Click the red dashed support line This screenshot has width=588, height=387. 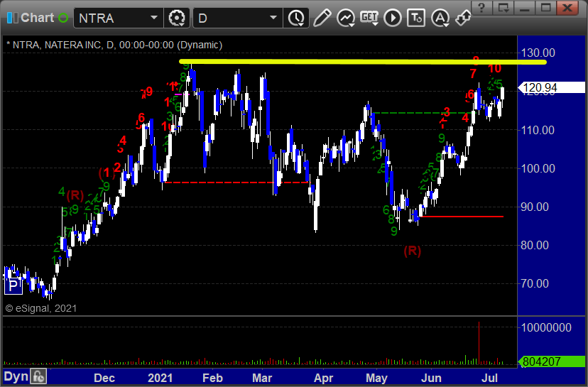(236, 182)
